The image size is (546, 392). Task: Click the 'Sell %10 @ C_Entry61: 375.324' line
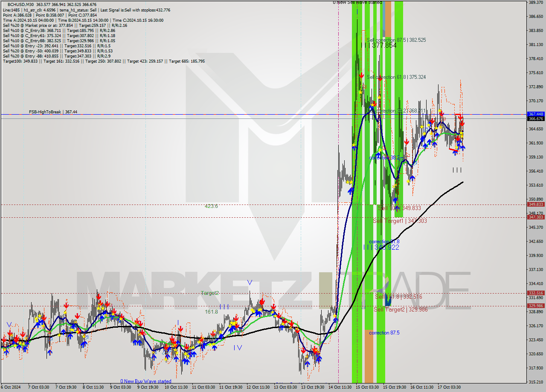click(x=59, y=36)
